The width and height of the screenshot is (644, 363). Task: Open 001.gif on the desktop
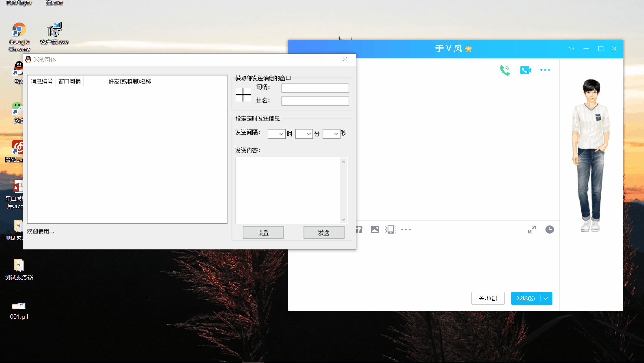(x=19, y=306)
